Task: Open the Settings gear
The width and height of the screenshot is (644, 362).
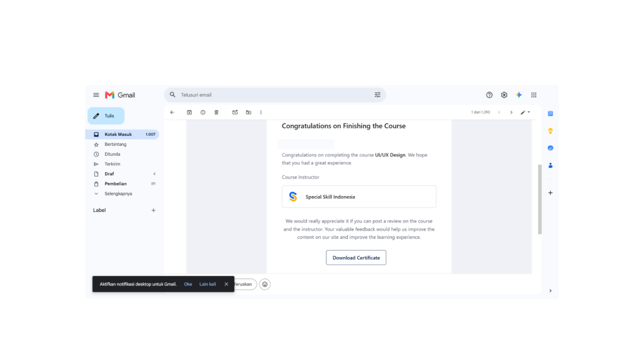Action: pyautogui.click(x=504, y=95)
